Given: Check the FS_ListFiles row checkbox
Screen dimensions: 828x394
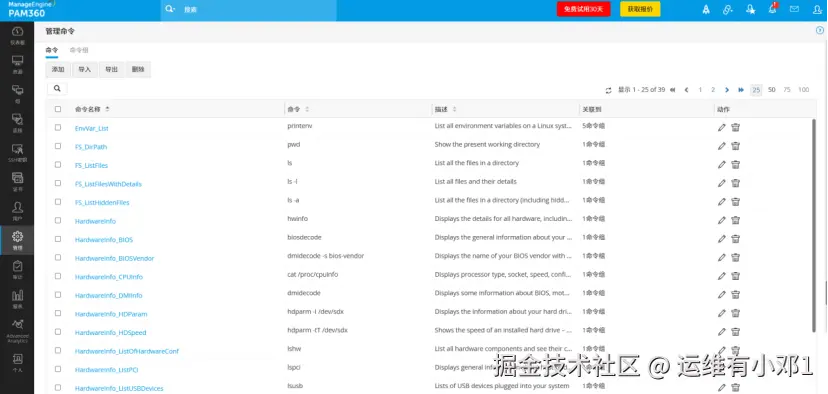Looking at the screenshot, I should click(x=58, y=164).
